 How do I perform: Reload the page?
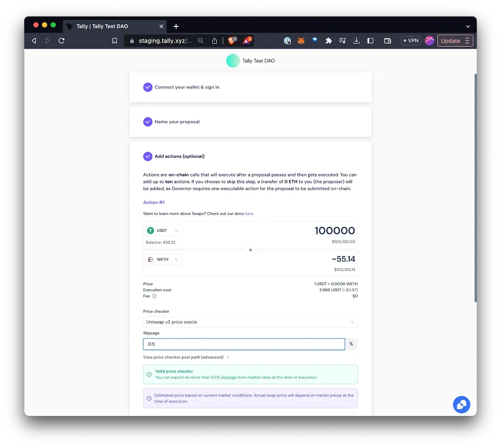coord(62,41)
